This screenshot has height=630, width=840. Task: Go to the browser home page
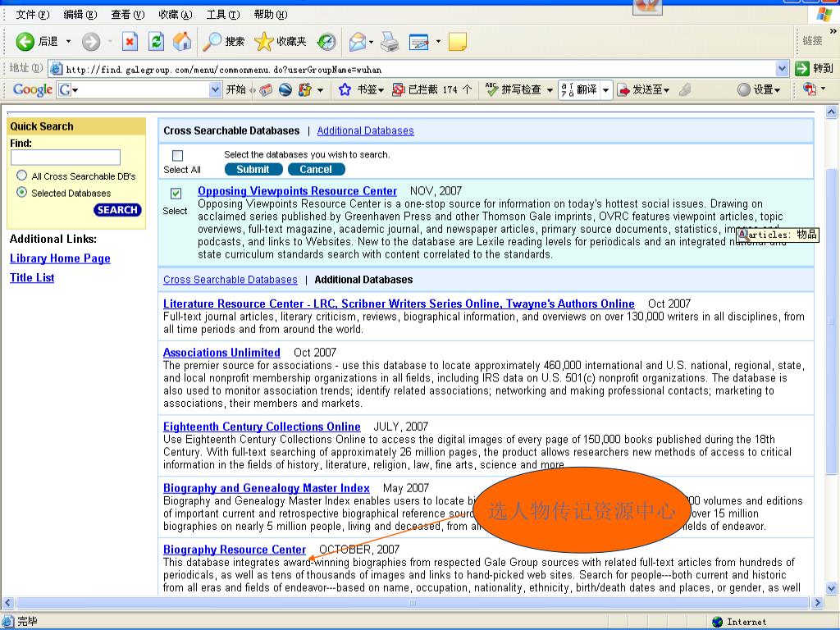[x=182, y=41]
